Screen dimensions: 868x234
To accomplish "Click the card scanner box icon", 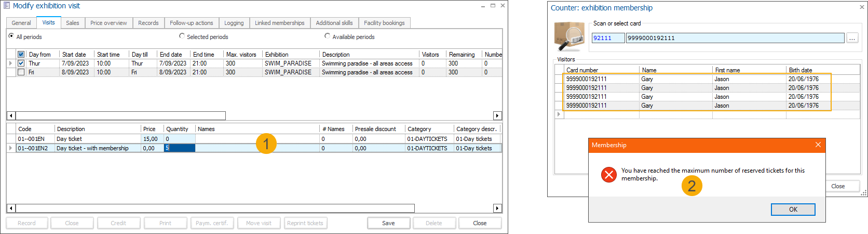I will pos(569,36).
